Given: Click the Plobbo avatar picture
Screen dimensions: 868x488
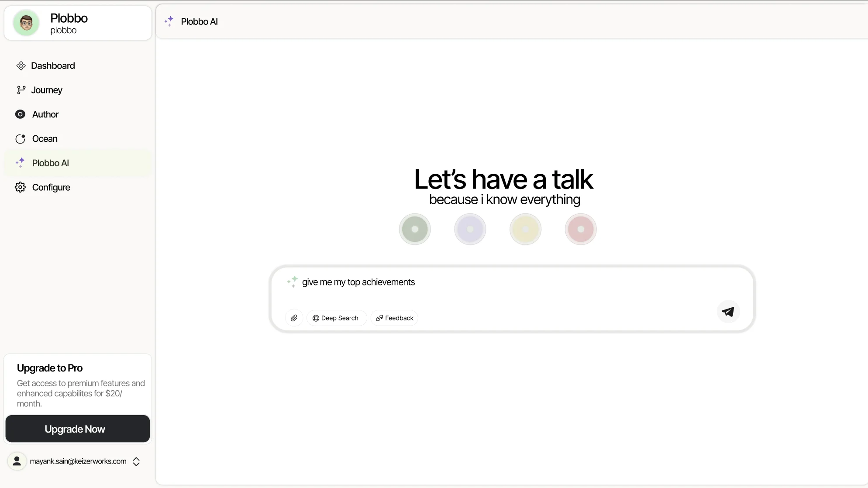Looking at the screenshot, I should click(26, 23).
